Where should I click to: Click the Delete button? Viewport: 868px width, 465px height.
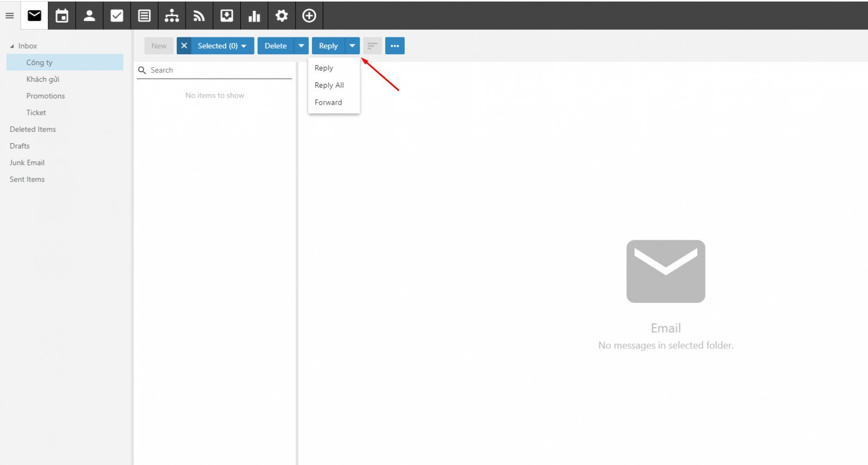[276, 46]
